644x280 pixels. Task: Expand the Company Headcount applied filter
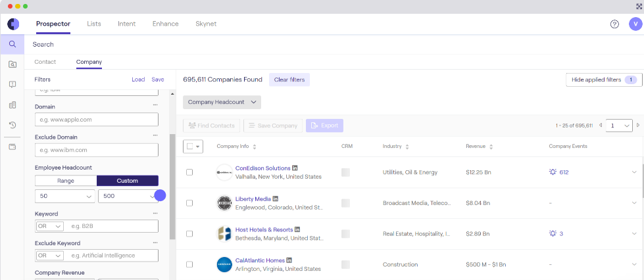click(x=222, y=103)
